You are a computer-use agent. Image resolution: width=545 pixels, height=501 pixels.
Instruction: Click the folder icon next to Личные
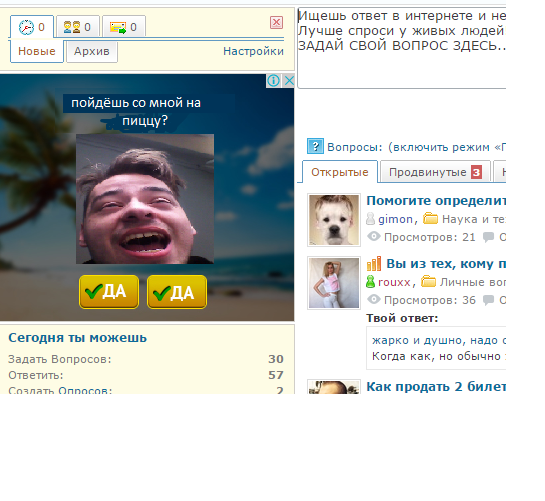coord(428,281)
